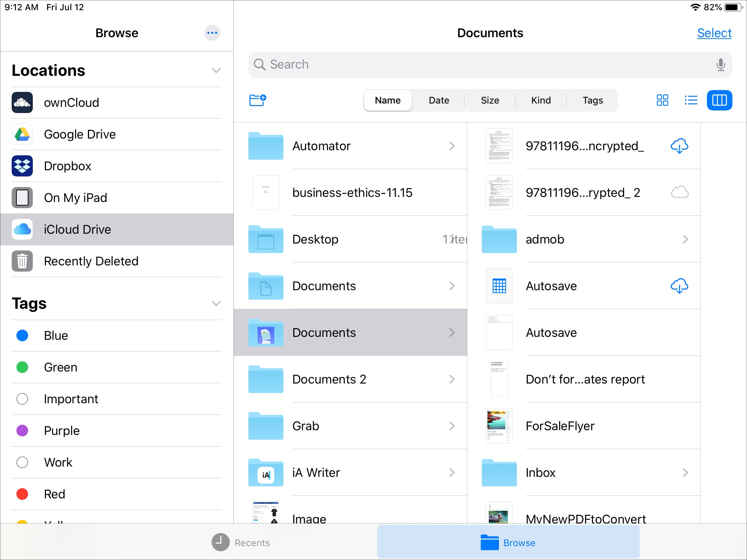Open the ownCloud location
This screenshot has height=560, width=747.
pyautogui.click(x=117, y=102)
